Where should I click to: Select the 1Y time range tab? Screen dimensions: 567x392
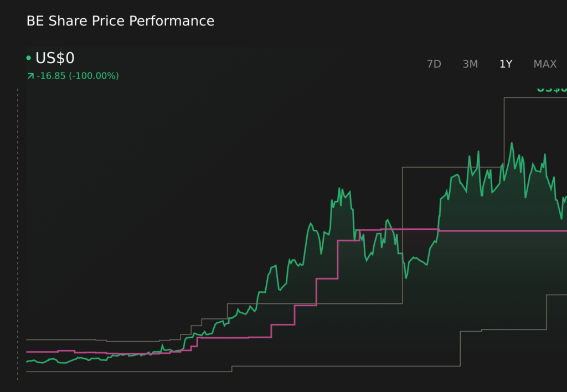point(506,64)
